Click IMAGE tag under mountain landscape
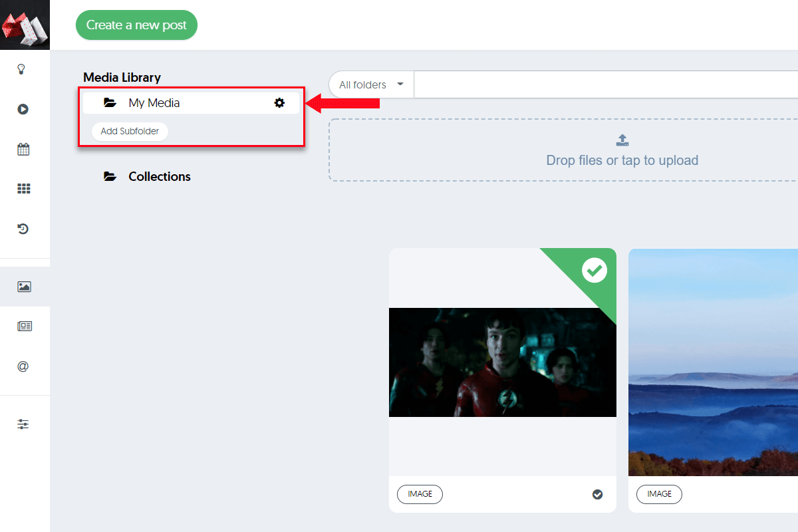 (x=659, y=494)
